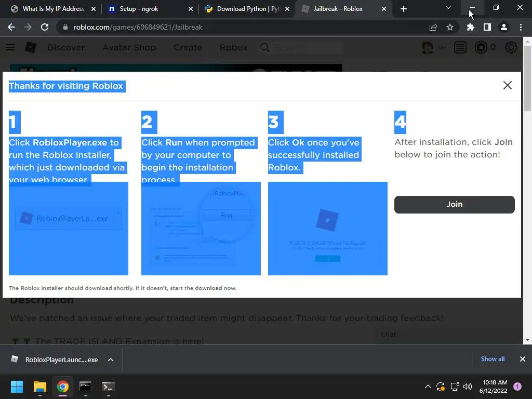
Task: Open the Robux menu item
Action: pos(233,47)
